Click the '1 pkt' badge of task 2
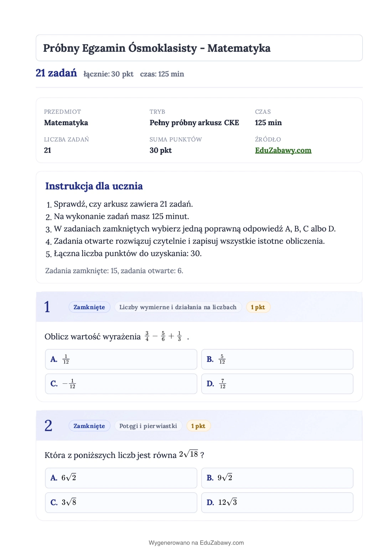Image resolution: width=392 pixels, height=555 pixels. (198, 426)
